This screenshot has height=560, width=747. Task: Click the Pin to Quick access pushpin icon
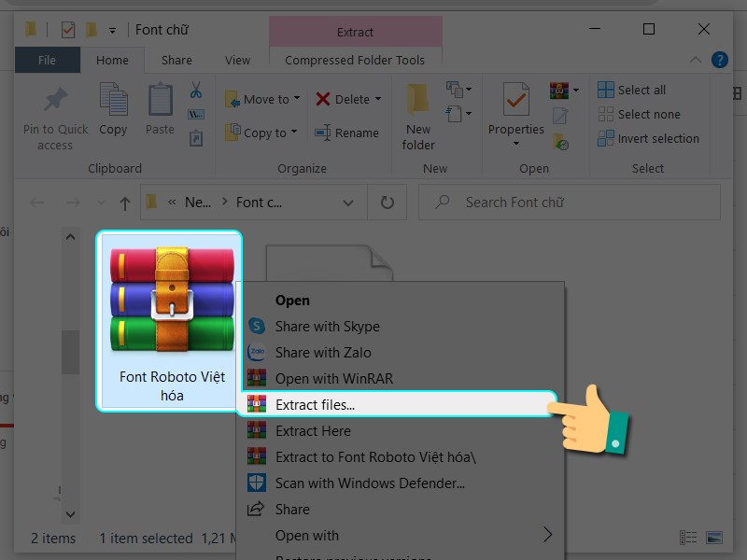(56, 100)
